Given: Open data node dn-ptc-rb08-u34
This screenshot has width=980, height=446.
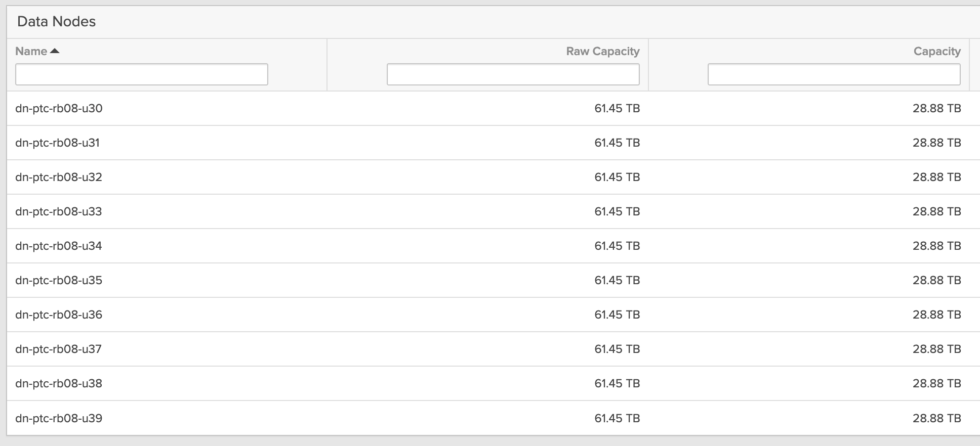Looking at the screenshot, I should [x=59, y=246].
